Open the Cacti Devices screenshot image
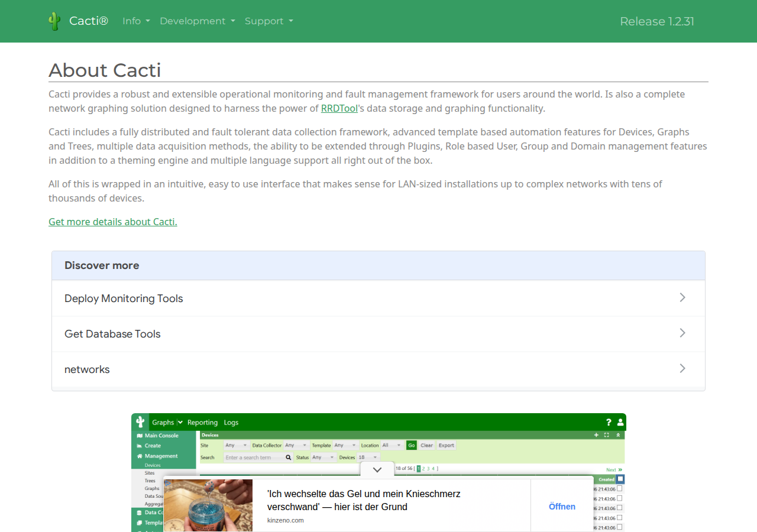 378,472
